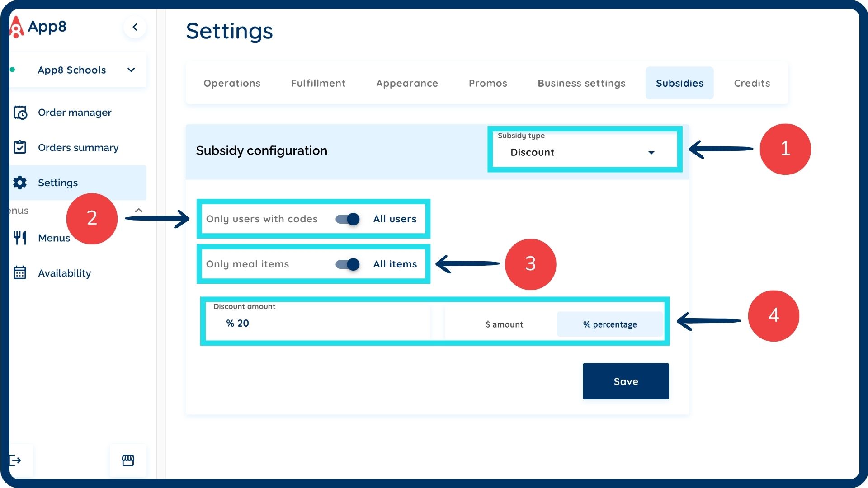Toggle the meal items switch
Viewport: 868px width, 488px height.
pos(347,264)
